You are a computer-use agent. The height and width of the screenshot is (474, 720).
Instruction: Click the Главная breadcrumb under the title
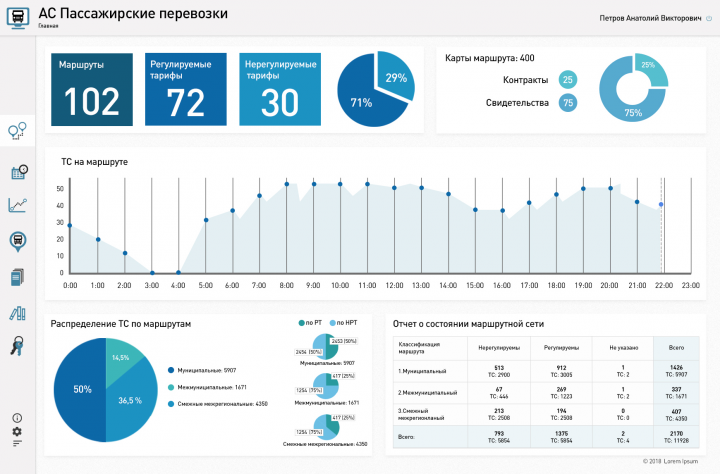pyautogui.click(x=48, y=26)
